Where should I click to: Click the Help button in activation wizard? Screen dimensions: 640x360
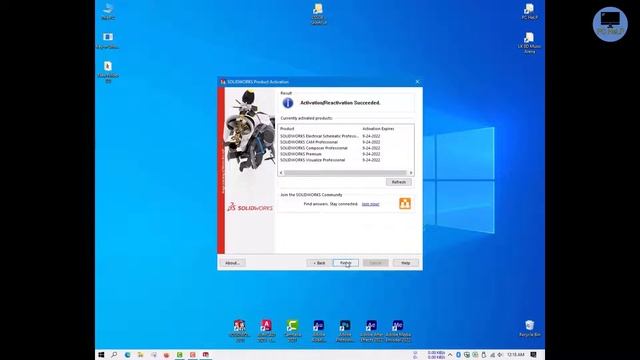(x=405, y=263)
